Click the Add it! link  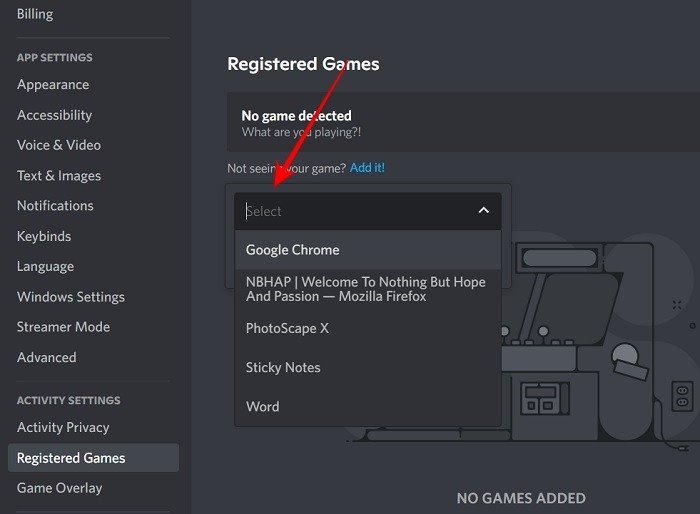tap(367, 168)
